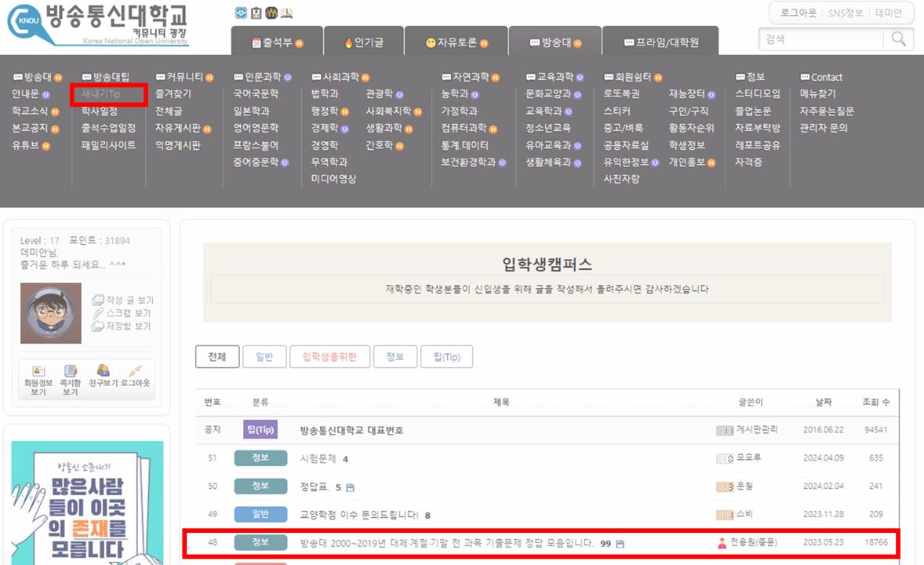The width and height of the screenshot is (924, 565).
Task: Open the 익명게시판 menu link
Action: click(178, 145)
